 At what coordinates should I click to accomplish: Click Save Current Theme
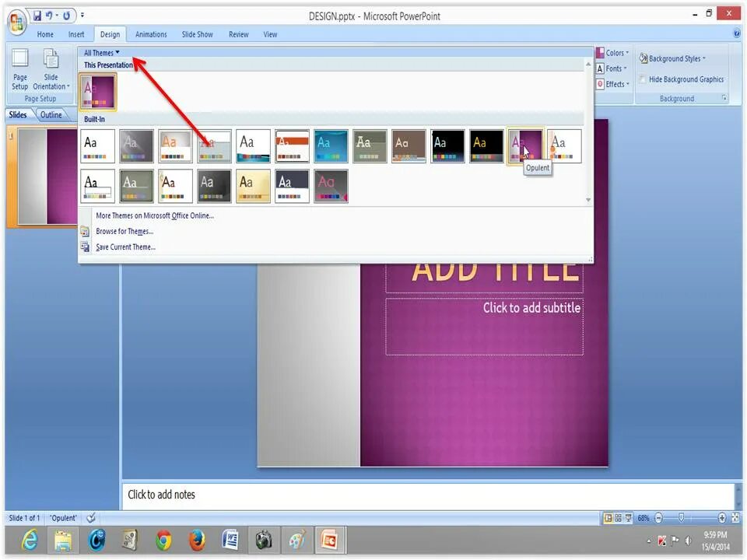tap(125, 247)
